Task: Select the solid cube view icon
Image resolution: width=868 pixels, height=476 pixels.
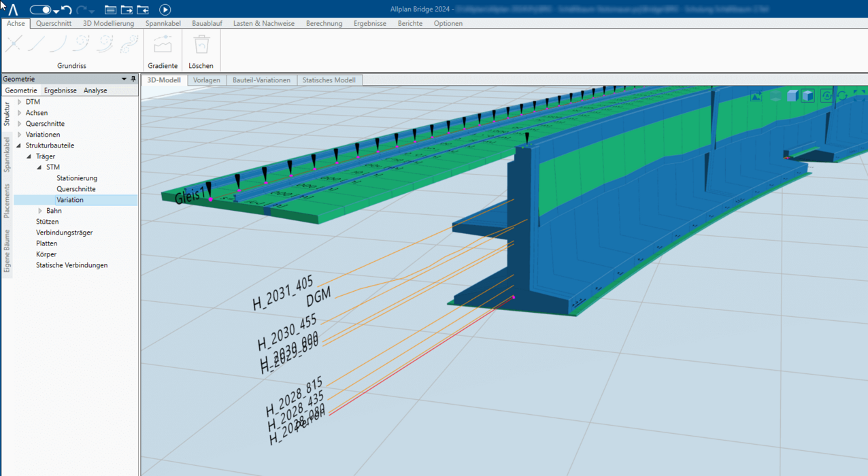Action: 792,96
